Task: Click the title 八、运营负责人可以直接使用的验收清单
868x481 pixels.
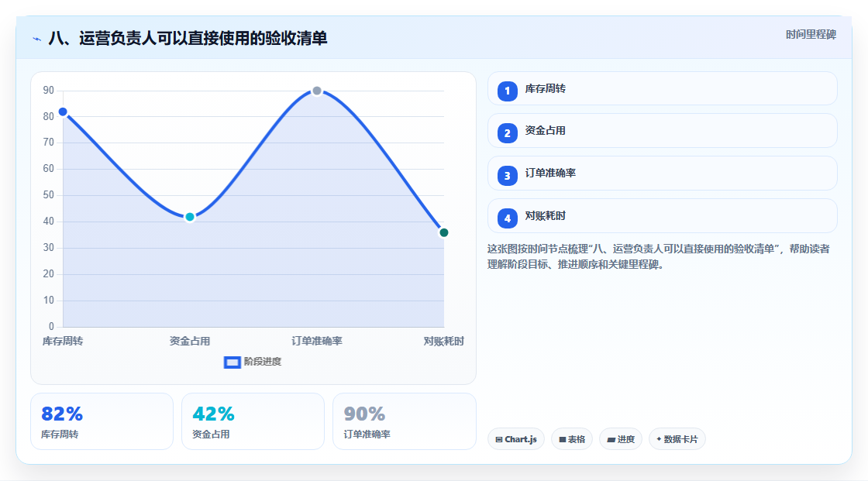Action: [x=188, y=38]
